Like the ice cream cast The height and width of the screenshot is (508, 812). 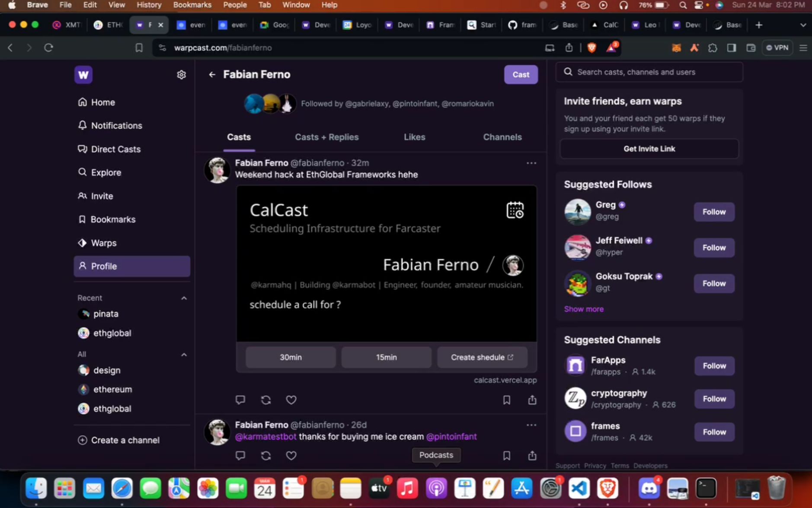pyautogui.click(x=291, y=455)
